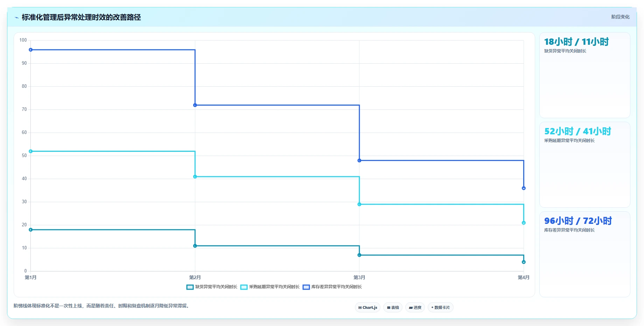Image resolution: width=644 pixels, height=326 pixels.
Task: Click the 52小时 / 41小时 stat card
Action: click(x=584, y=165)
